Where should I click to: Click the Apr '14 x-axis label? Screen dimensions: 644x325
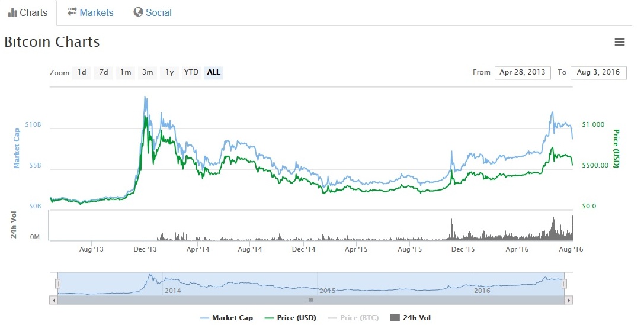[197, 249]
